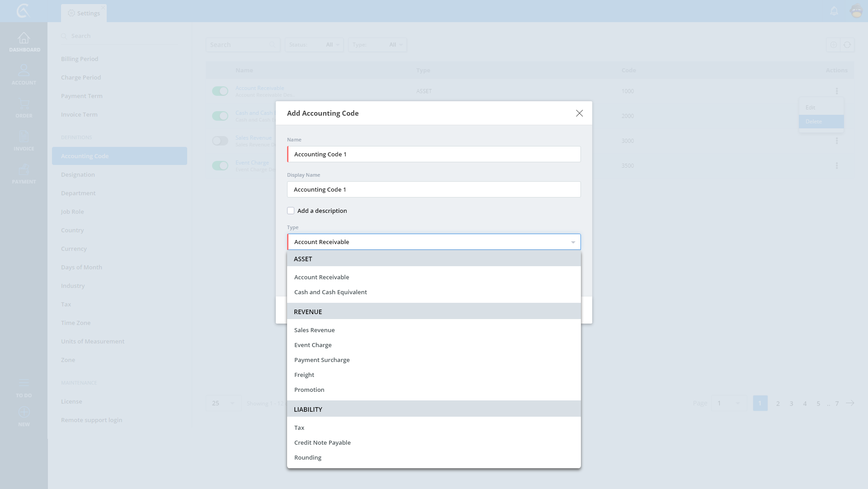Screen dimensions: 868x489
Task: Go to Account in sidebar
Action: click(24, 71)
